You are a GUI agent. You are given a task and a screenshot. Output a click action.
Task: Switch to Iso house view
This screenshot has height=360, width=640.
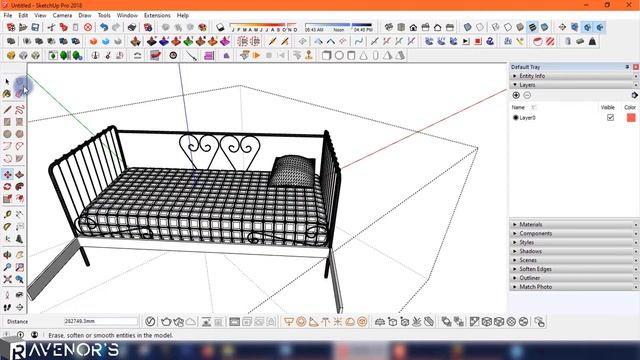click(x=389, y=27)
